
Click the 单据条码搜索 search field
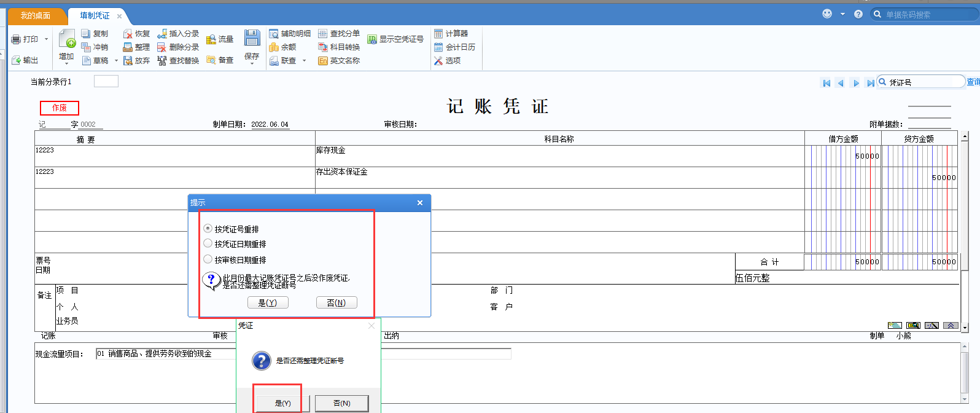coord(927,14)
